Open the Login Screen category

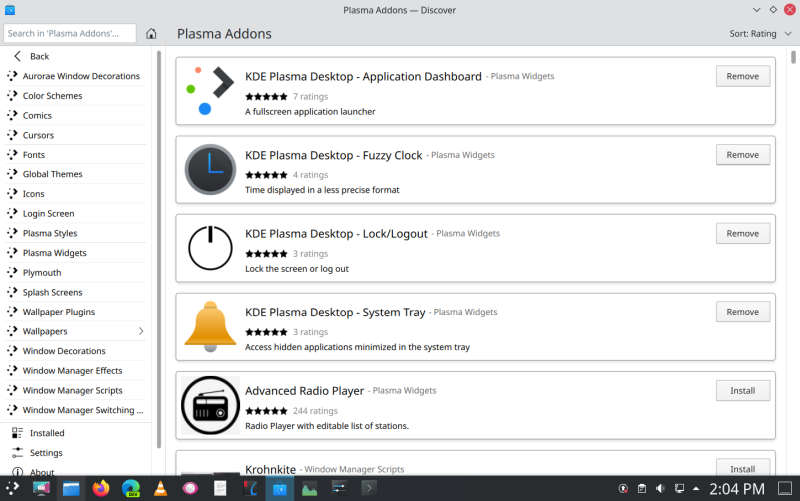(x=76, y=213)
